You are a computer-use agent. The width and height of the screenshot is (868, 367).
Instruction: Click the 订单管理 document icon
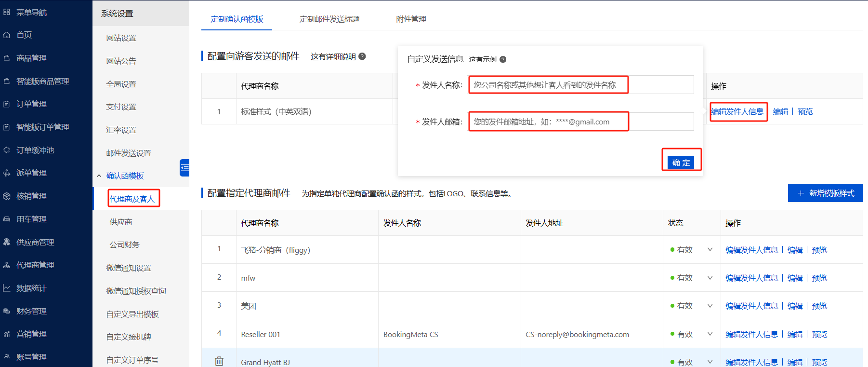point(7,104)
